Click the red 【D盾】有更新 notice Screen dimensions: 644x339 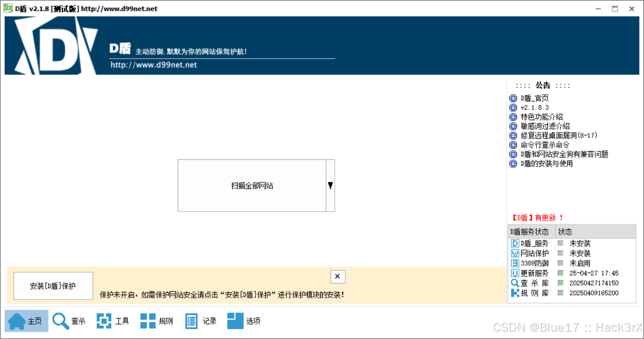coord(538,218)
